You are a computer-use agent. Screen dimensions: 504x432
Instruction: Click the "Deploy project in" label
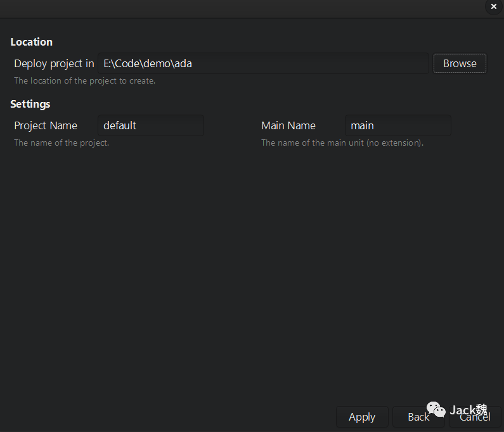click(54, 63)
